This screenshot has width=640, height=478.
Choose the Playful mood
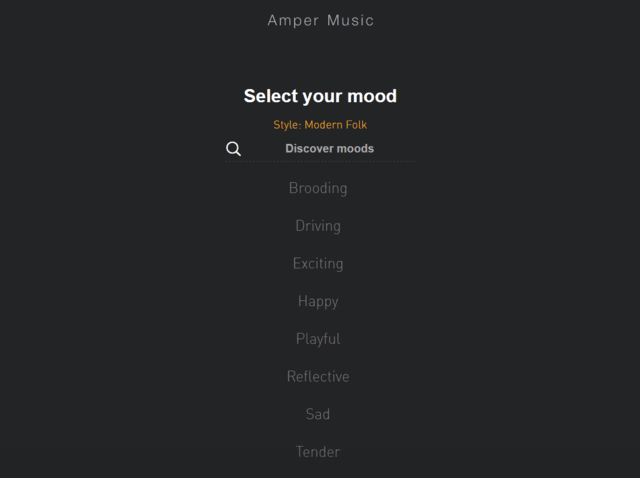(x=318, y=339)
